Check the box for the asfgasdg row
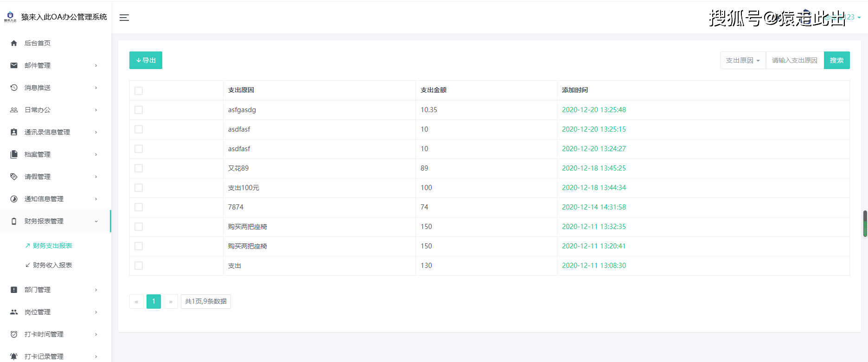This screenshot has width=868, height=362. point(139,110)
